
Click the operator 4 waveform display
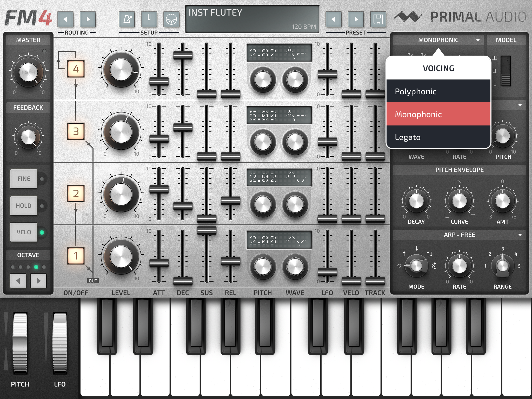(x=279, y=53)
